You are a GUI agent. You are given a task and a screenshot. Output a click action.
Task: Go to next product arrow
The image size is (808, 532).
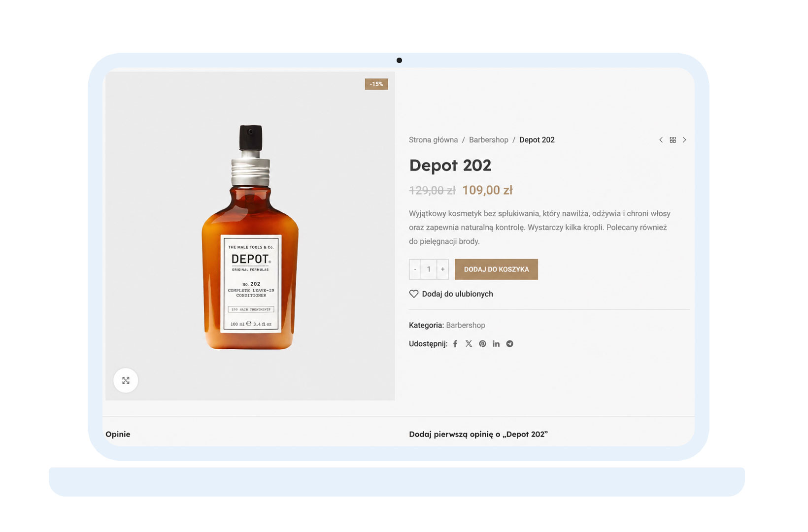click(684, 140)
